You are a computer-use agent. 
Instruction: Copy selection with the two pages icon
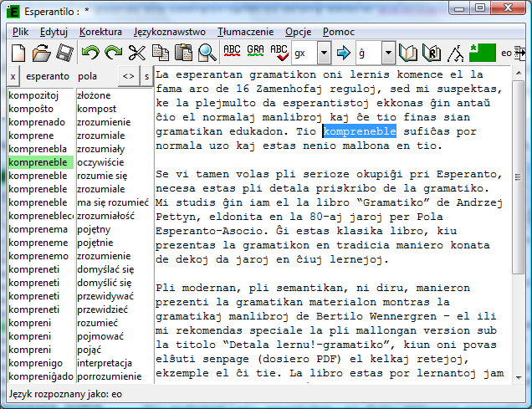click(x=160, y=53)
